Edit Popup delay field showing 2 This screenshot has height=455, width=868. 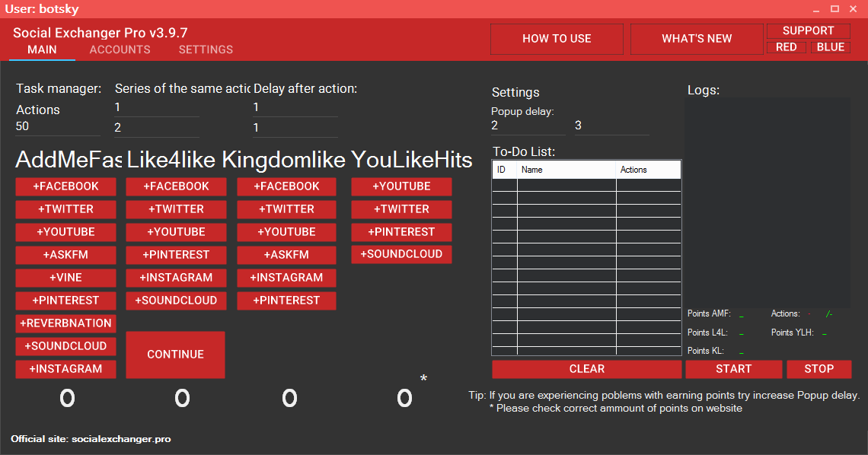528,126
